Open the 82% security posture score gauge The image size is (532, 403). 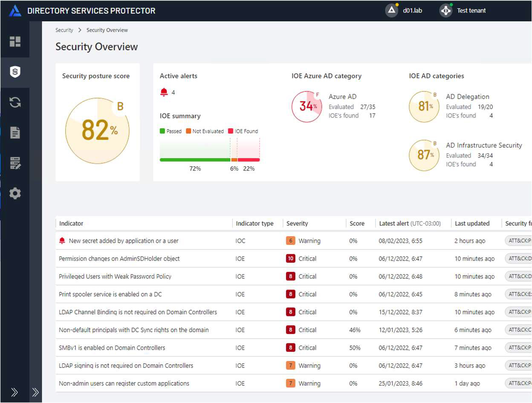(97, 130)
